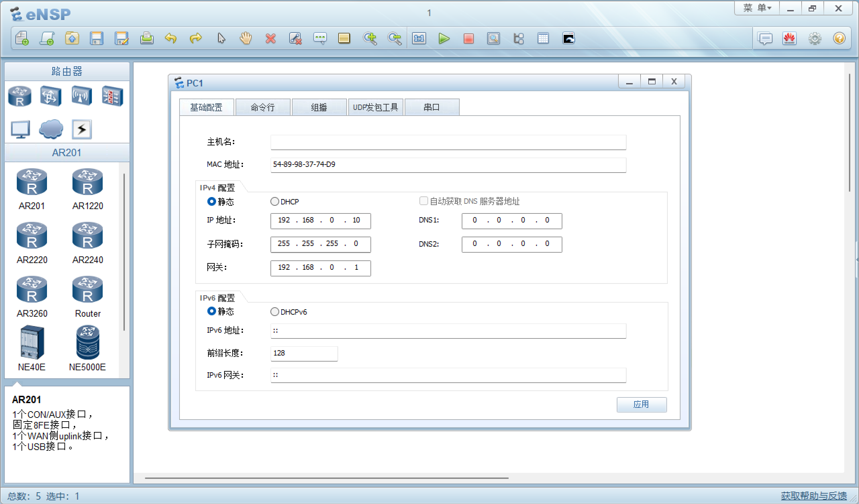Select IPv6 静态 (Static) radio button

213,312
